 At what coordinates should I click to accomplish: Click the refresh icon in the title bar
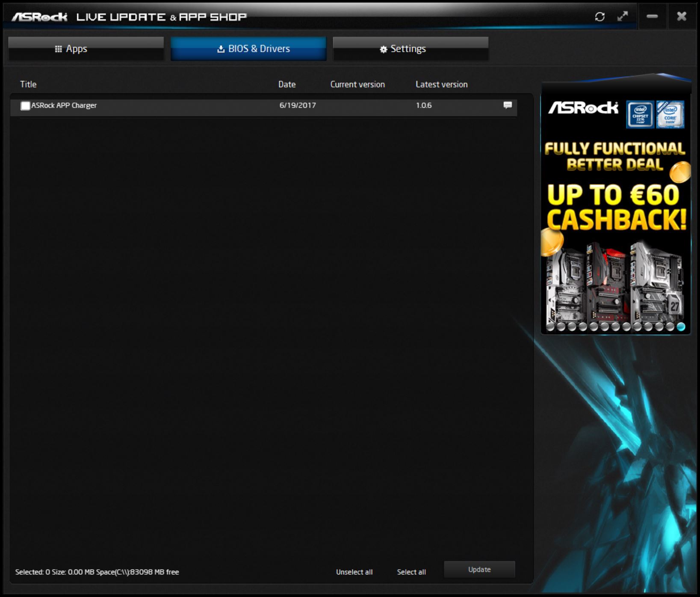(600, 17)
